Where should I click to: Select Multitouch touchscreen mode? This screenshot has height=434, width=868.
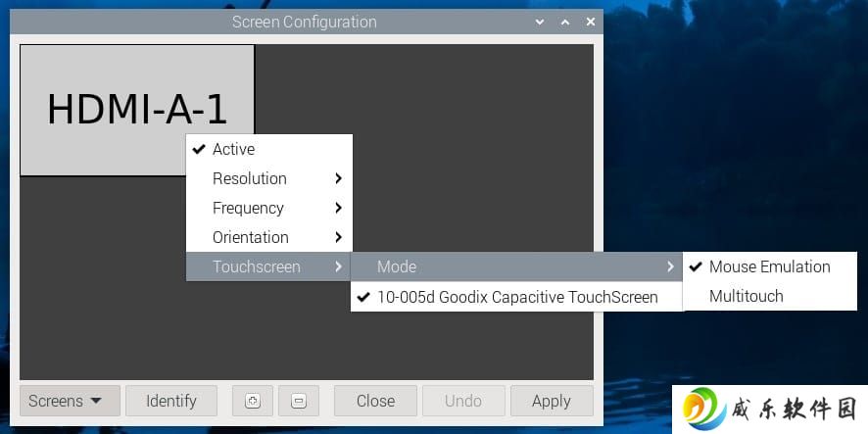769,296
